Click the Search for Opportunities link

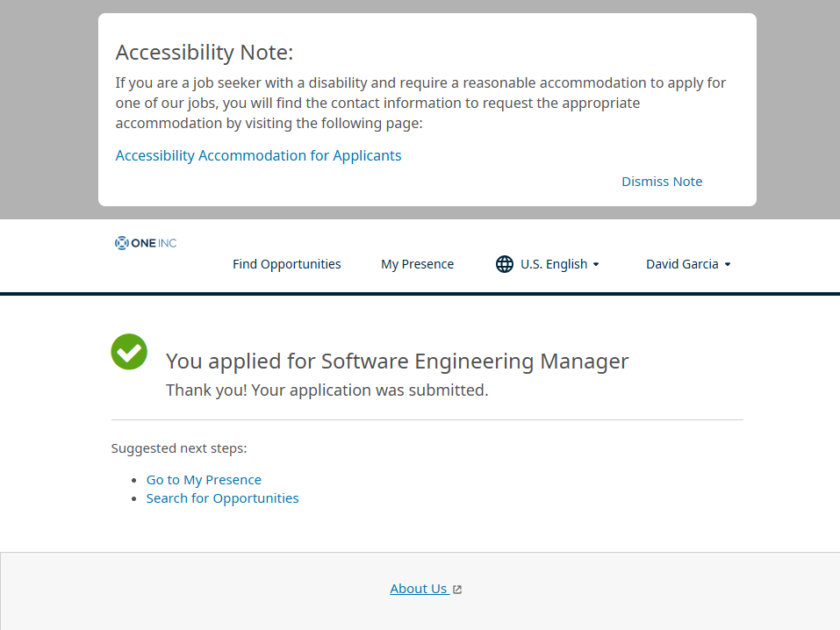click(222, 498)
